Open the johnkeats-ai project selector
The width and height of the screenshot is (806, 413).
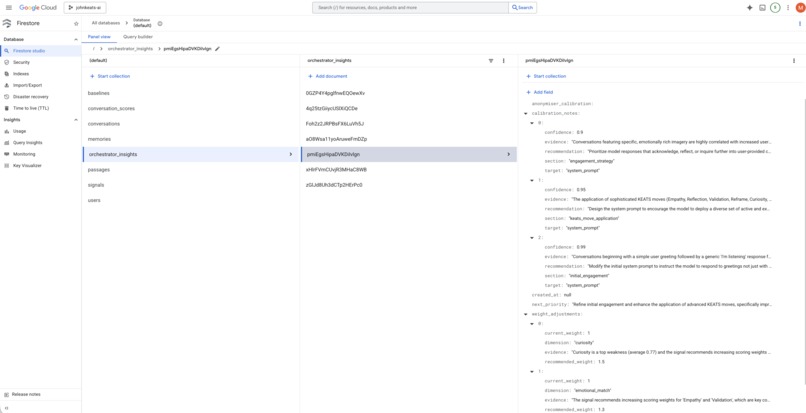[x=85, y=8]
